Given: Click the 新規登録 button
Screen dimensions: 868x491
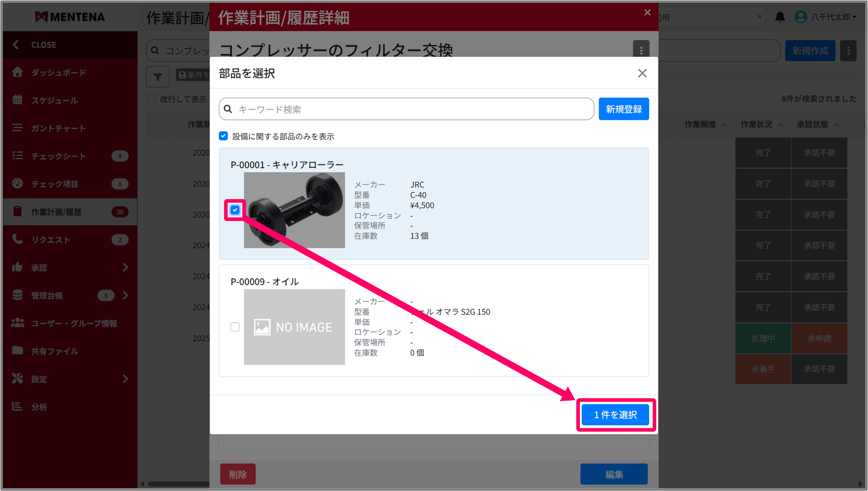Looking at the screenshot, I should pos(624,109).
